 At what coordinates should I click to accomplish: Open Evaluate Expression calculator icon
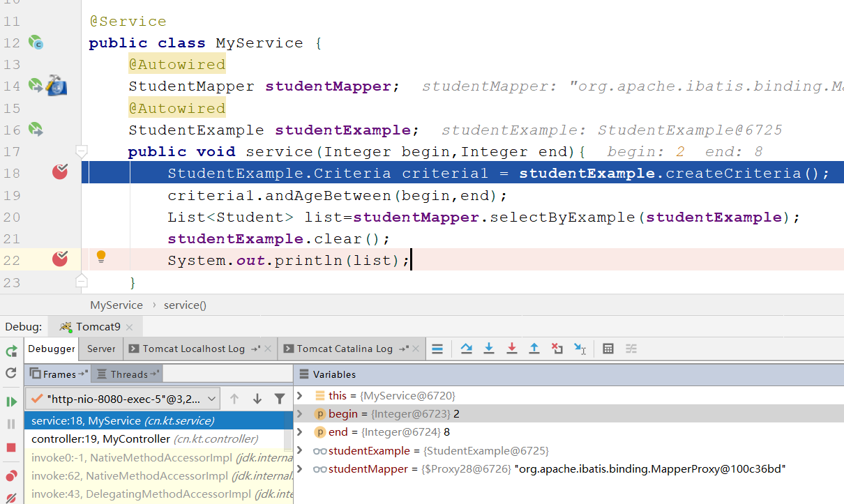click(608, 349)
